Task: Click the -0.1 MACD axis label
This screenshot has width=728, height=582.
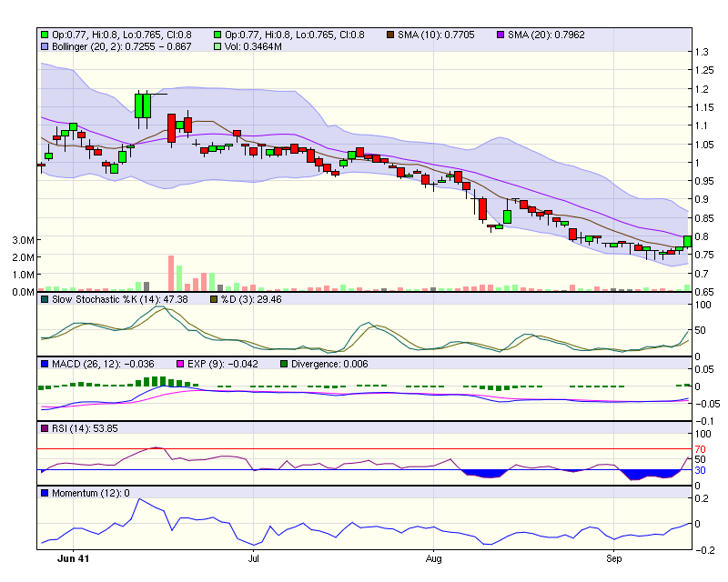Action: click(x=705, y=421)
